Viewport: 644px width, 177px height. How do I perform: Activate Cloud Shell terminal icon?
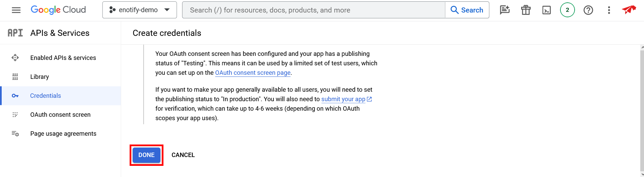pyautogui.click(x=547, y=10)
